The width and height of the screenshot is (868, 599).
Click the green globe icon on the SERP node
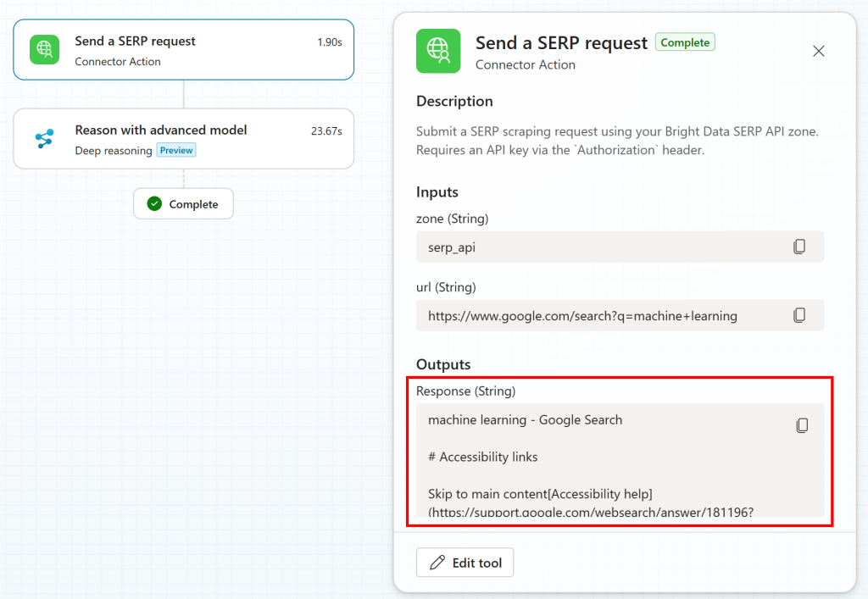pyautogui.click(x=44, y=50)
